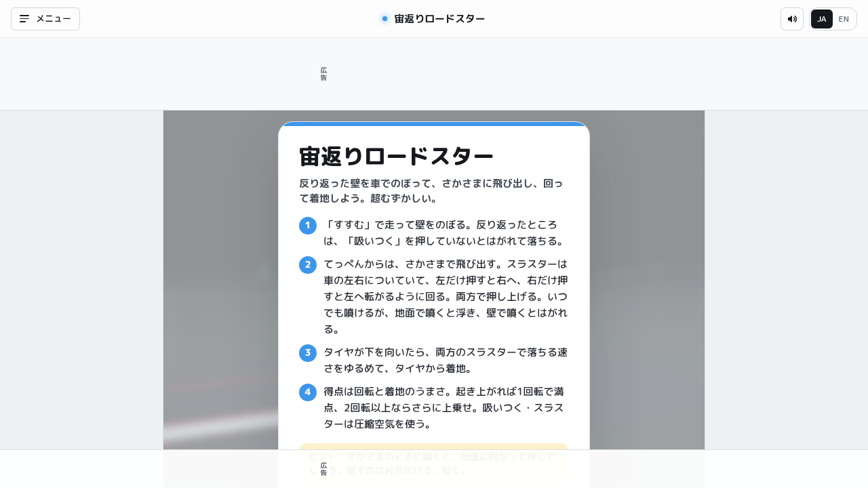Screen dimensions: 868x488
Task: Click the blue dot beside the header title
Action: (384, 19)
